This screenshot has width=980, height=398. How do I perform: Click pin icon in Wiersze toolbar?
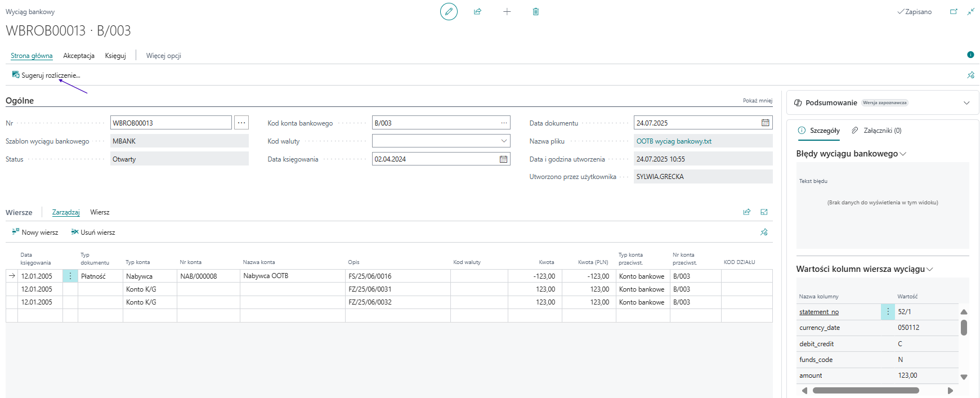pos(764,232)
